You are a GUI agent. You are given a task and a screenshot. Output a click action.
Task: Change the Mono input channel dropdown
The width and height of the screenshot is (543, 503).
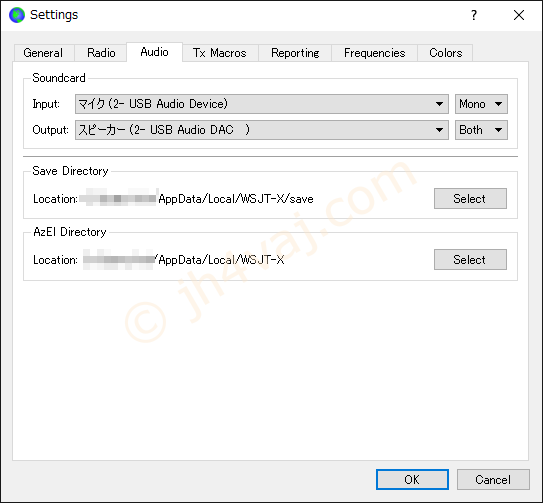(481, 104)
